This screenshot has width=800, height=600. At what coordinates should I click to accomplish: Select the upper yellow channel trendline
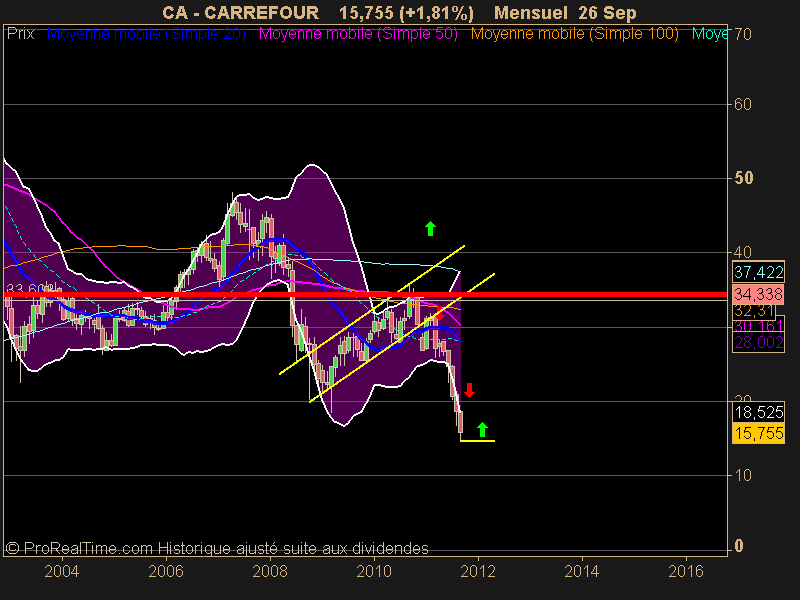point(372,310)
